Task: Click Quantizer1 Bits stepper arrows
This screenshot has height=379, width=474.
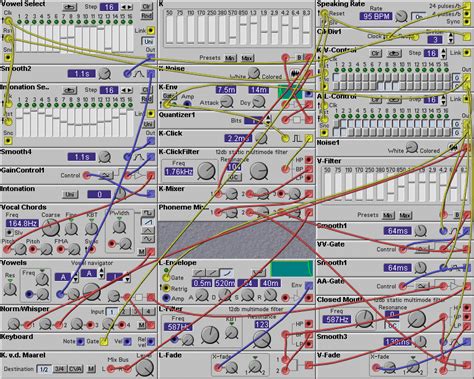Action: (x=268, y=120)
